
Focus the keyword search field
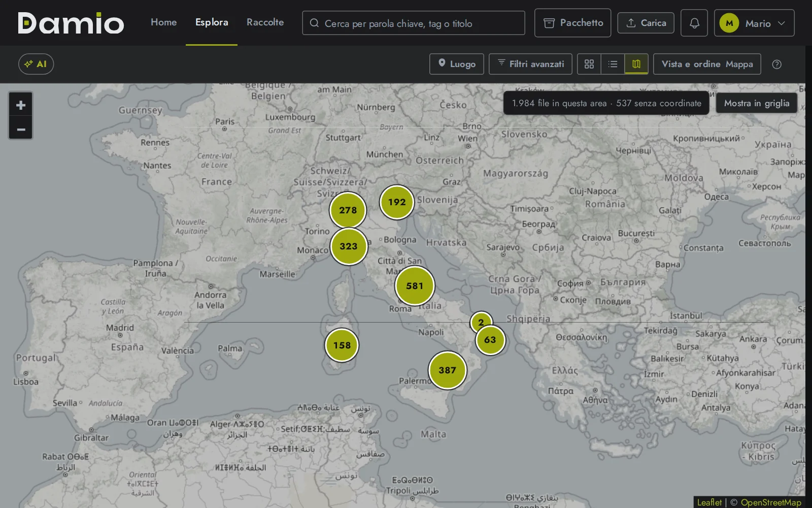click(x=414, y=23)
